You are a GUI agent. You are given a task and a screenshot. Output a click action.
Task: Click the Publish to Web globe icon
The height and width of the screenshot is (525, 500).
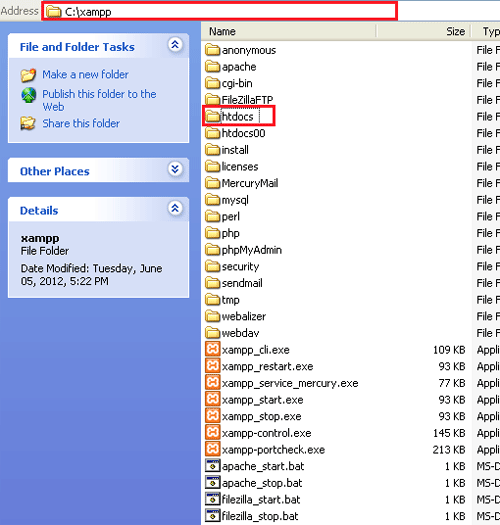point(28,95)
